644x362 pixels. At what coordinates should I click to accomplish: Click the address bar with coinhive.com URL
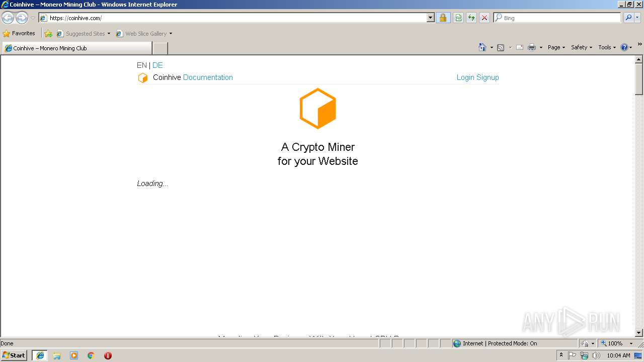pos(232,18)
